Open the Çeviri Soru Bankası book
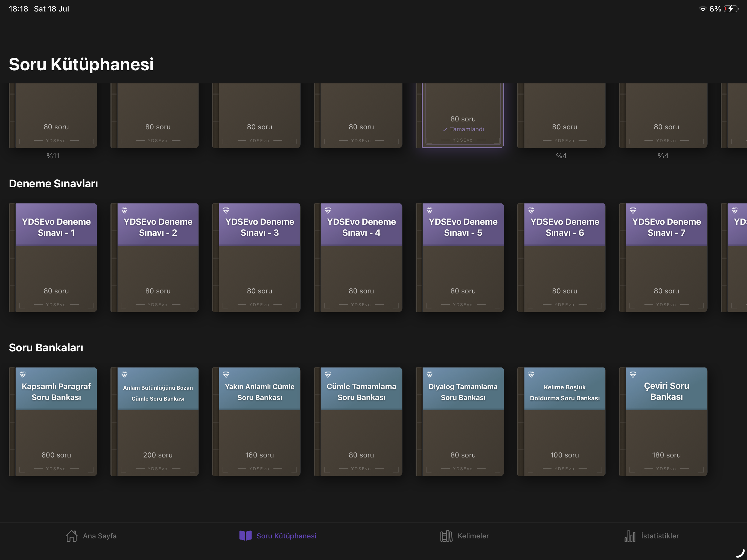This screenshot has height=560, width=747. coord(663,422)
